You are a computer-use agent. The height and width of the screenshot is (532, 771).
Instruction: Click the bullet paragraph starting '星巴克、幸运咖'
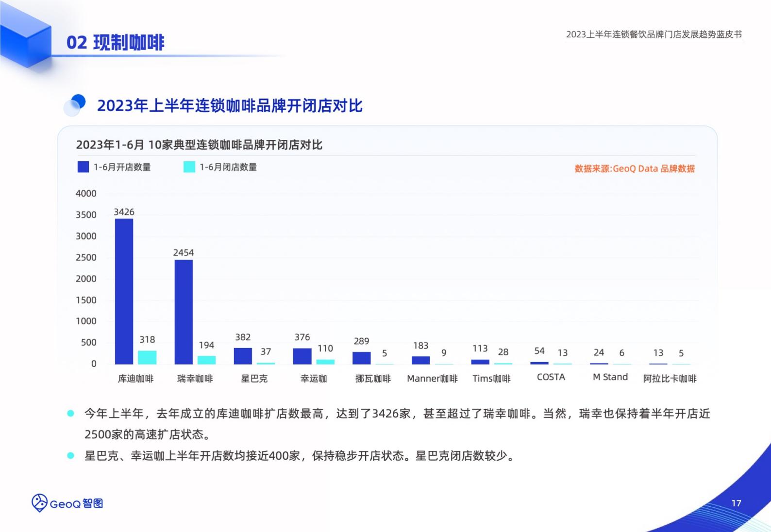pos(300,456)
